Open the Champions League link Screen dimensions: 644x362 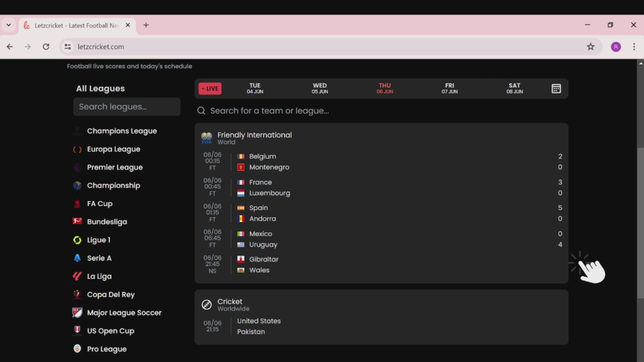122,131
